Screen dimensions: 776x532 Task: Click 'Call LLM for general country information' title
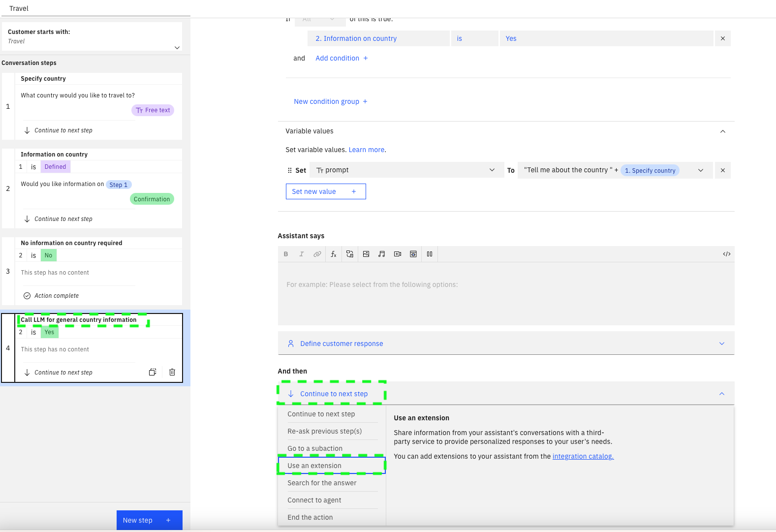79,320
